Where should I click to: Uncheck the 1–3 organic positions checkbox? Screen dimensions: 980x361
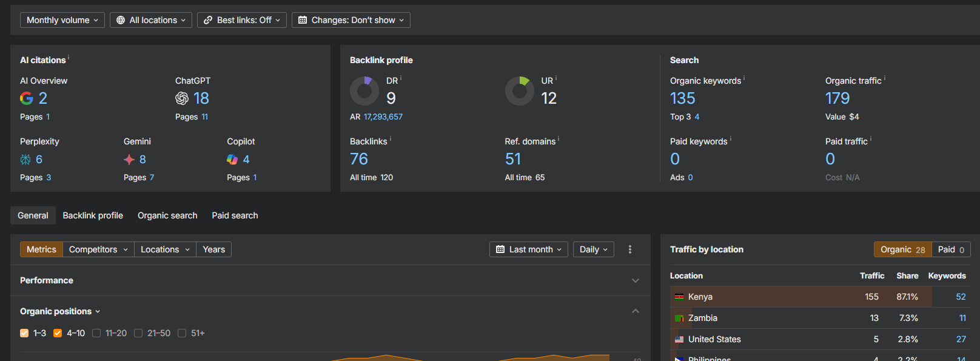(24, 333)
